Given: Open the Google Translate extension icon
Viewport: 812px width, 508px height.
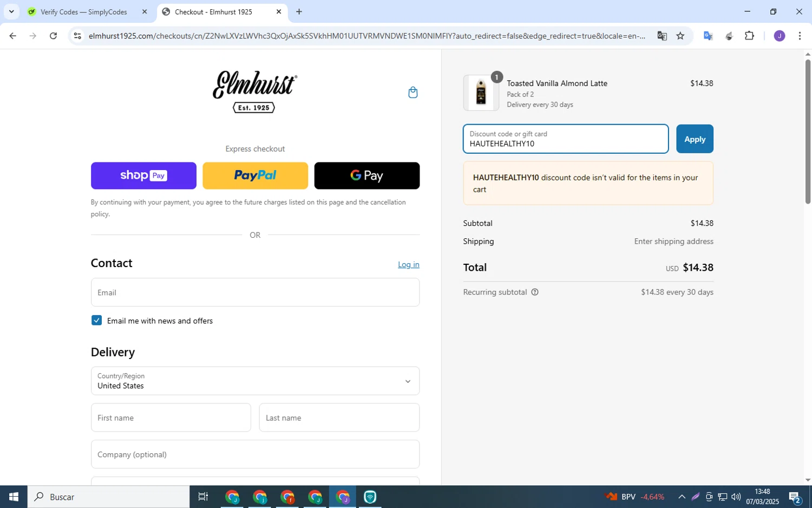Looking at the screenshot, I should point(708,36).
